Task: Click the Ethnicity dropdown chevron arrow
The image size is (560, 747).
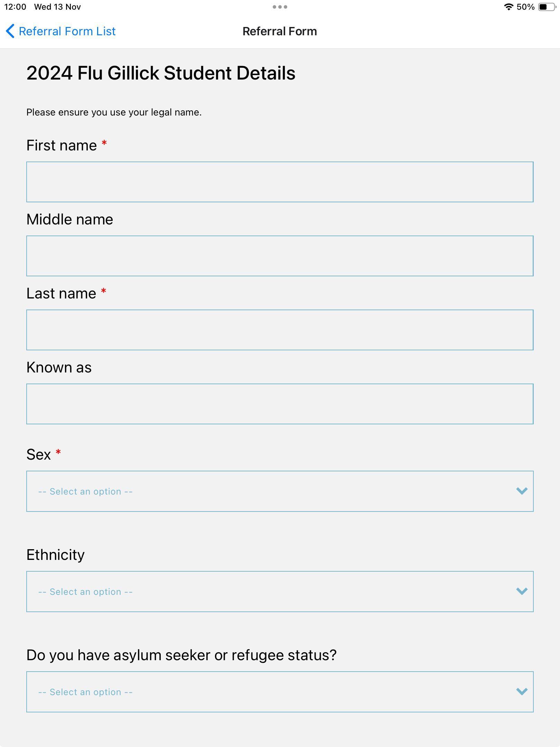Action: pyautogui.click(x=522, y=591)
